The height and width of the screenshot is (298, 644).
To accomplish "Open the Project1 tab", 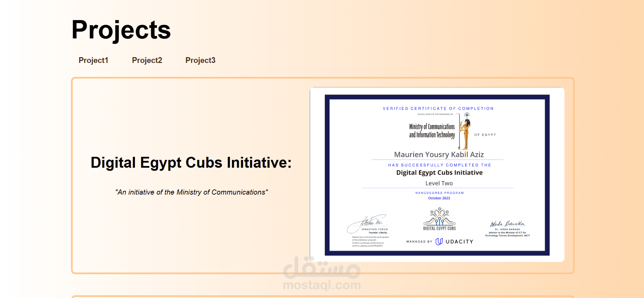I will [x=93, y=60].
